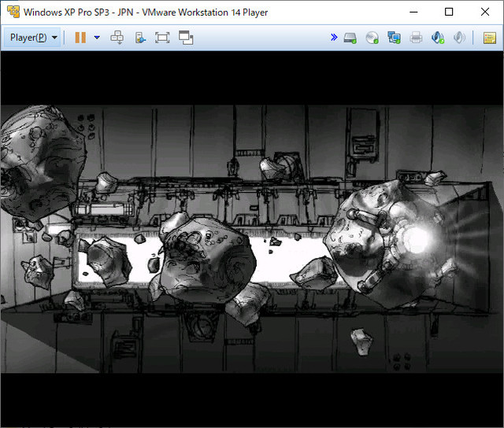Viewport: 504px width, 428px height.
Task: Open the Player(P) menu
Action: tap(33, 38)
